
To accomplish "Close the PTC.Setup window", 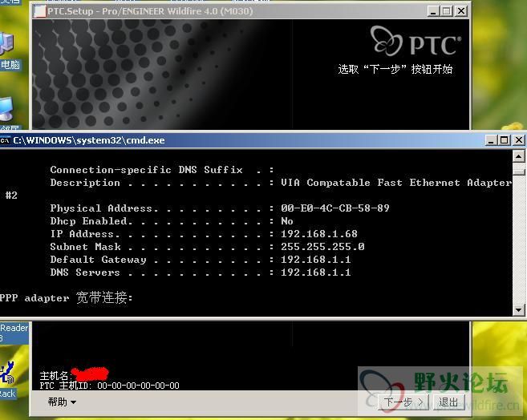I will coord(461,11).
